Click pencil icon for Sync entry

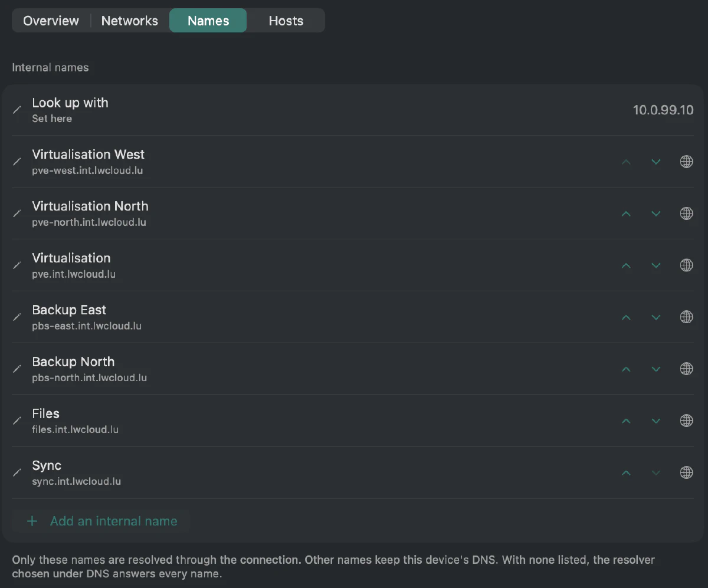18,473
